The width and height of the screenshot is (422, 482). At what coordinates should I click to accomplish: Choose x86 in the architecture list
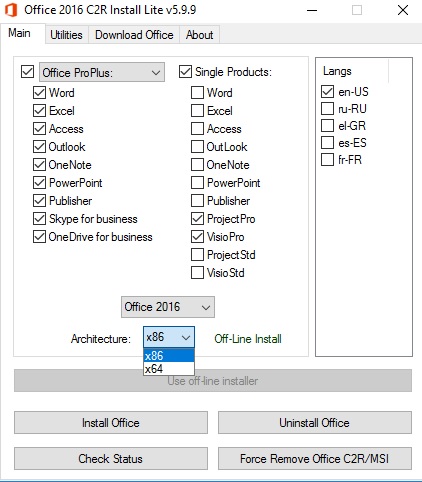pos(169,356)
